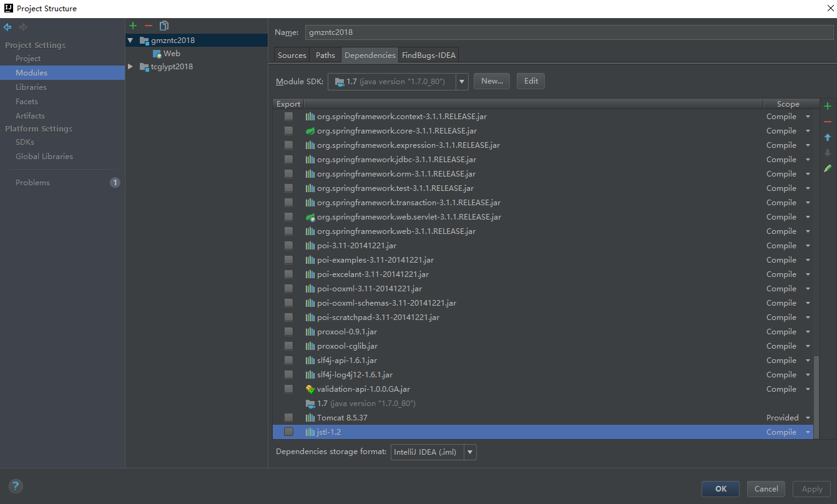Click the forward navigation arrow
The image size is (837, 504).
click(23, 27)
